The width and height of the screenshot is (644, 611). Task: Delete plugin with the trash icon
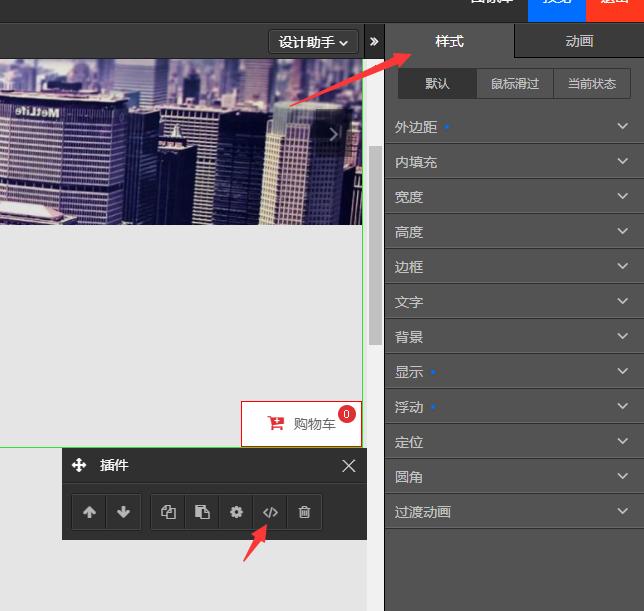[x=304, y=512]
